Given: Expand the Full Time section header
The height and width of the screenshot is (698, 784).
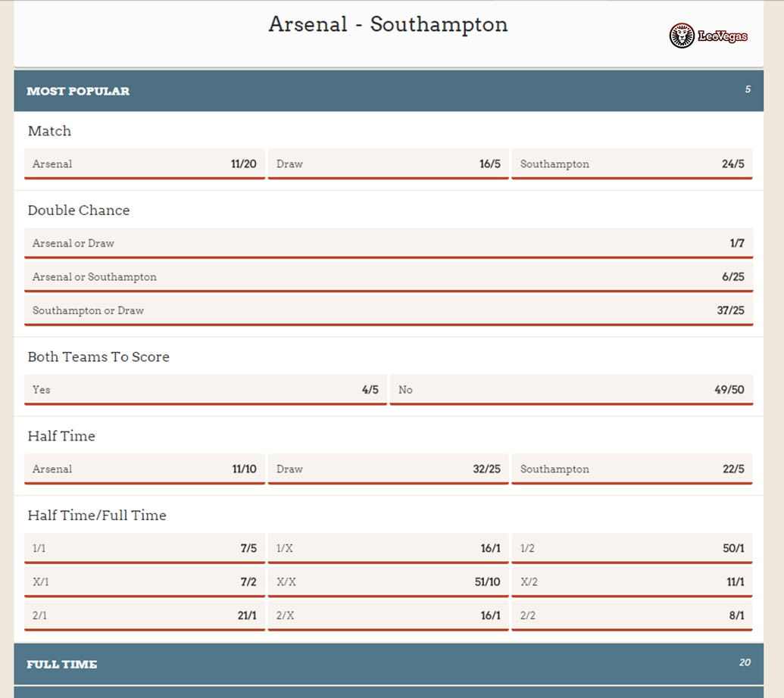Looking at the screenshot, I should (x=389, y=663).
